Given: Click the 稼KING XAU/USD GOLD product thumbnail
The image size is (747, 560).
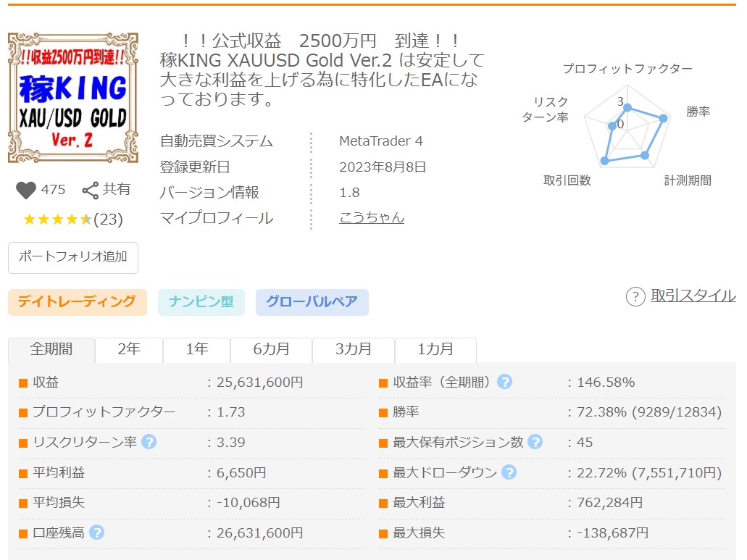Looking at the screenshot, I should pyautogui.click(x=72, y=97).
